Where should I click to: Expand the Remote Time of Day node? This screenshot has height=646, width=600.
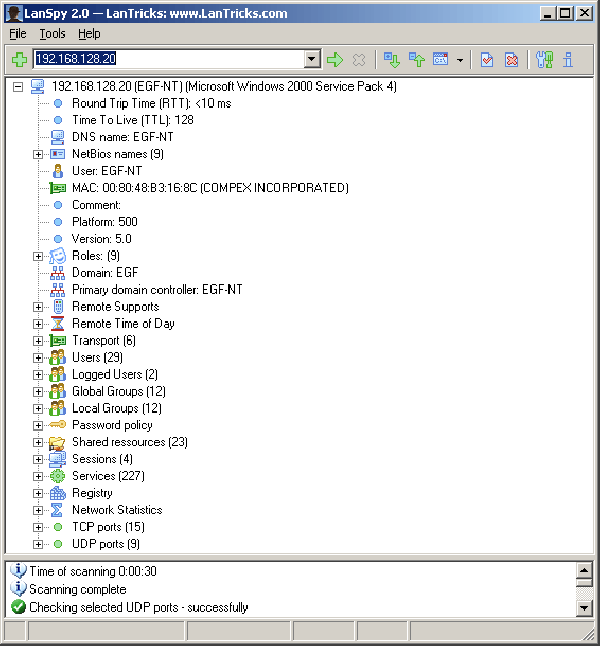tap(38, 324)
